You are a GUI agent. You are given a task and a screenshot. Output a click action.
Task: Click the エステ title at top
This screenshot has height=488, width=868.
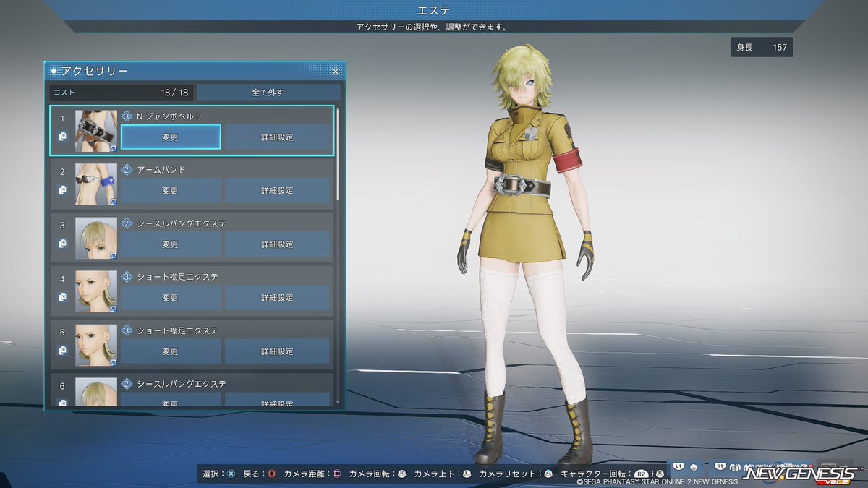pos(433,9)
